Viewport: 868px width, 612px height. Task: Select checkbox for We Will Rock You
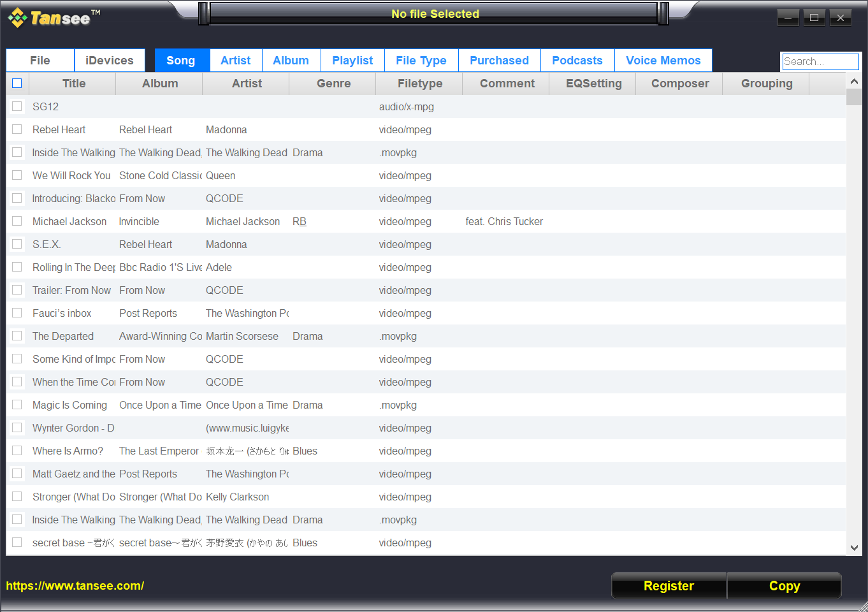click(x=17, y=175)
